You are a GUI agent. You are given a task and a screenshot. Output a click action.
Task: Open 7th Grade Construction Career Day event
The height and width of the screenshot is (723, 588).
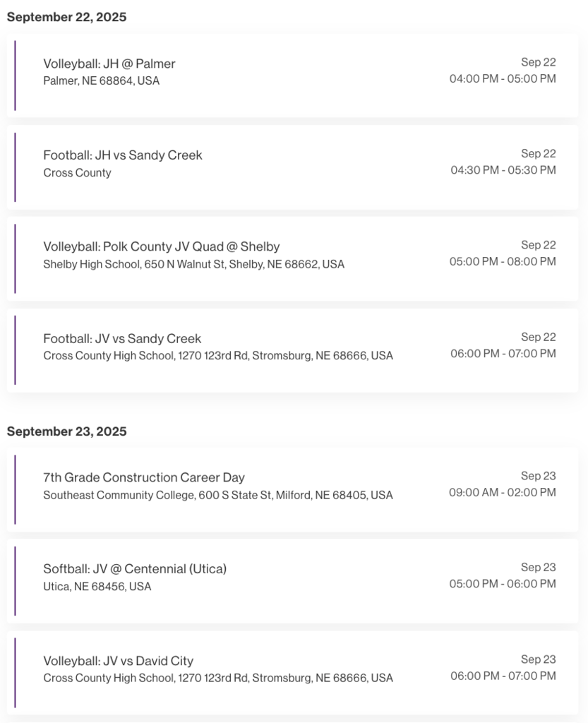(144, 477)
